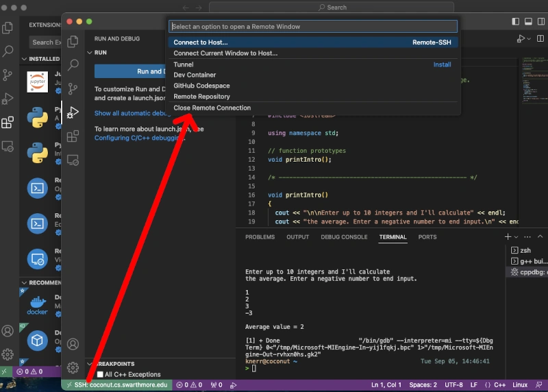The image size is (548, 392).
Task: Click errors and warnings count in front status bar
Action: coord(190,385)
